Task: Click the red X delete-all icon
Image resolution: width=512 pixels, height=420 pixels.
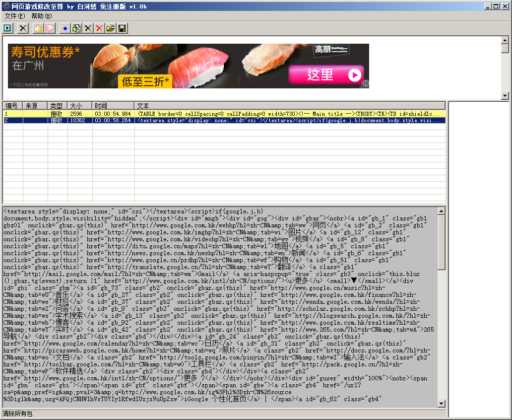Action: 99,28
